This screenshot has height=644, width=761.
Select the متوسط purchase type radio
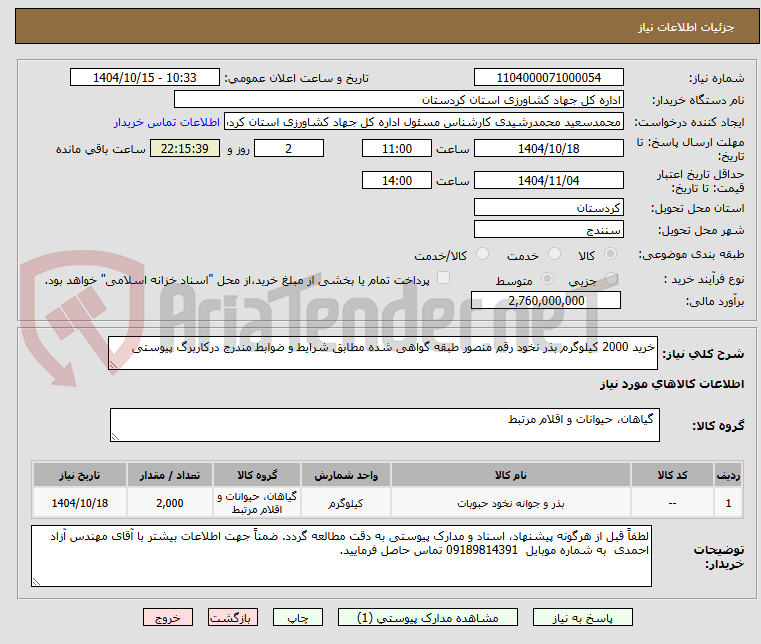547,279
